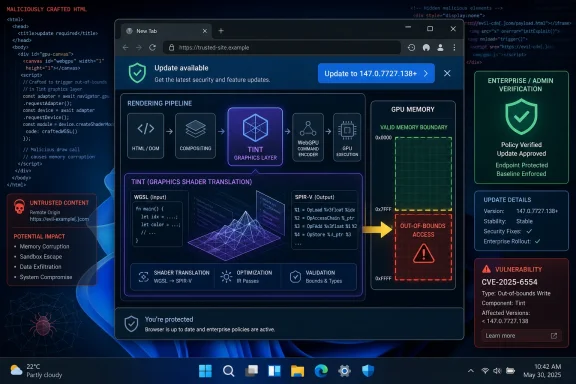Open a new tab with plus button
Image resolution: width=576 pixels, height=384 pixels.
(x=221, y=31)
